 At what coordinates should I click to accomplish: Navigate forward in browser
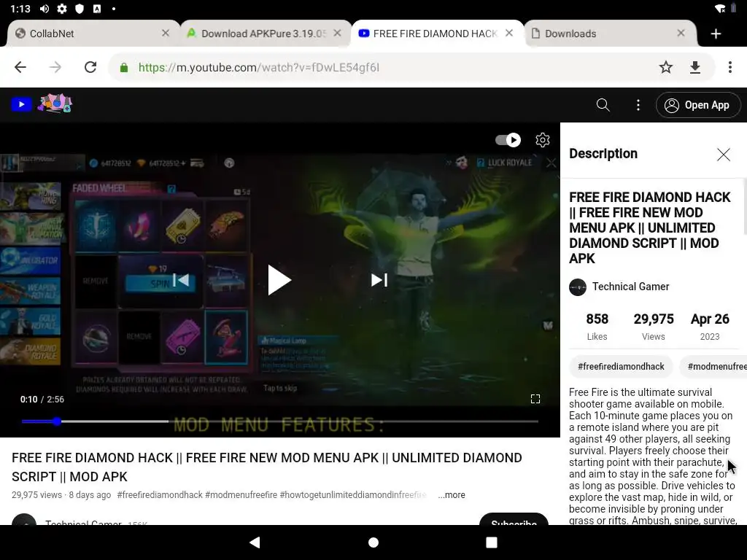click(55, 67)
